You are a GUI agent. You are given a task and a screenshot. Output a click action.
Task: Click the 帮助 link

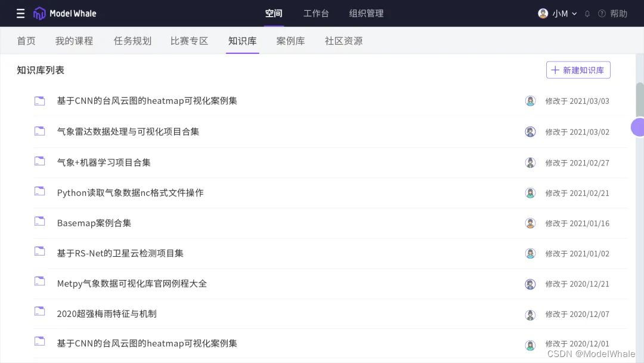pyautogui.click(x=618, y=14)
